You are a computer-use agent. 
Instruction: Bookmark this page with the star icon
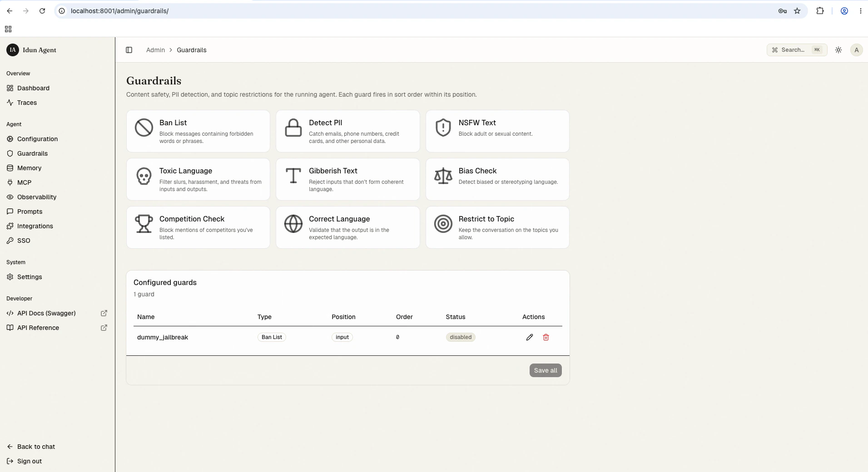(797, 11)
